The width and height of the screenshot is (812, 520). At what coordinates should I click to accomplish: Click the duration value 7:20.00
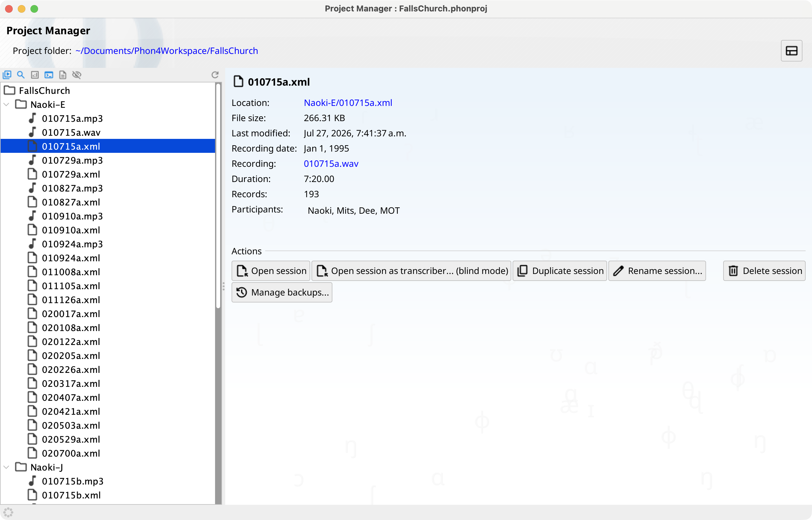pos(319,179)
